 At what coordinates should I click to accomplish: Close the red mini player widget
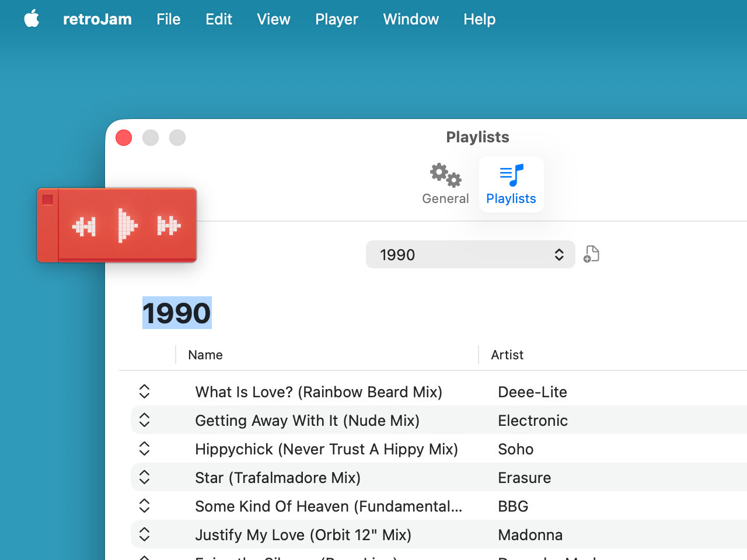coord(48,200)
